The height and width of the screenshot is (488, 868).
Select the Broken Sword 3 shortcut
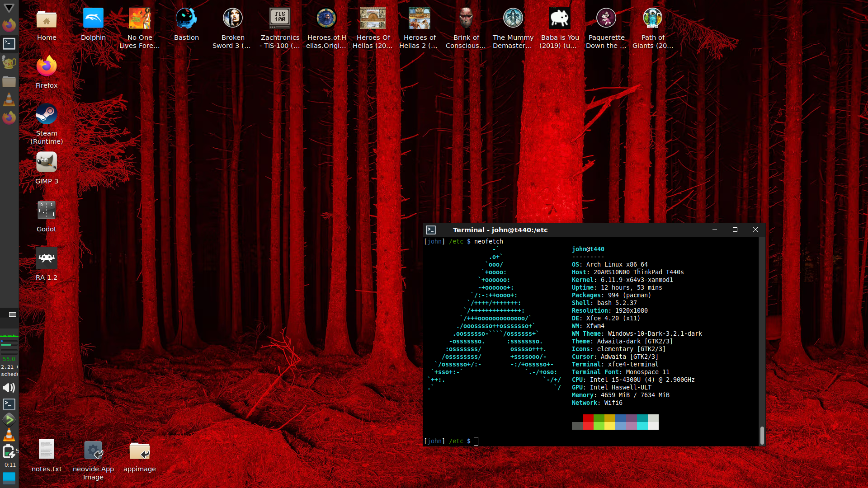pyautogui.click(x=233, y=28)
